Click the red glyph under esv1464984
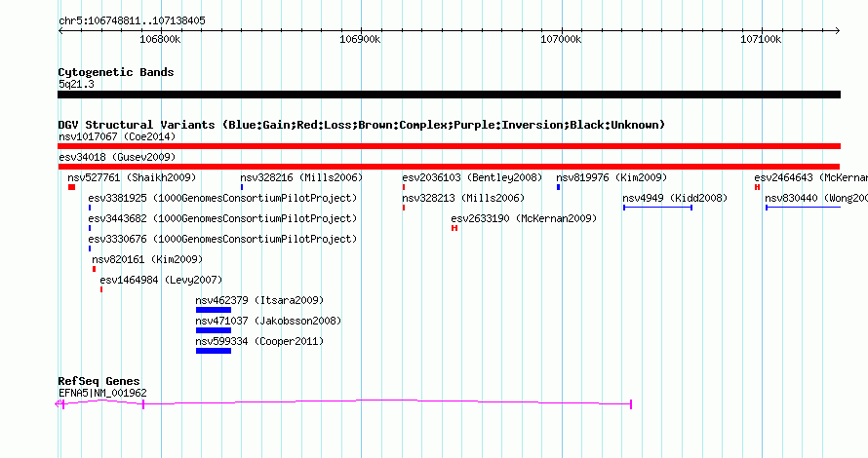The height and width of the screenshot is (458, 868). click(101, 289)
